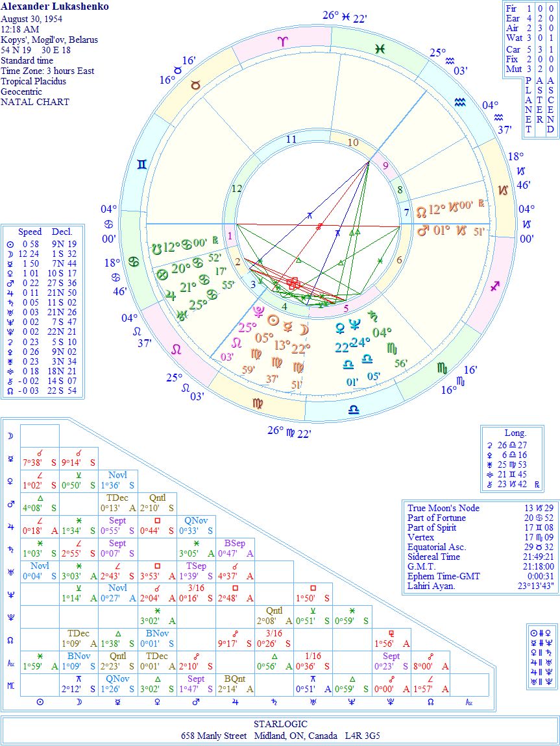Click the Speed column header
The height and width of the screenshot is (746, 560).
coord(30,232)
